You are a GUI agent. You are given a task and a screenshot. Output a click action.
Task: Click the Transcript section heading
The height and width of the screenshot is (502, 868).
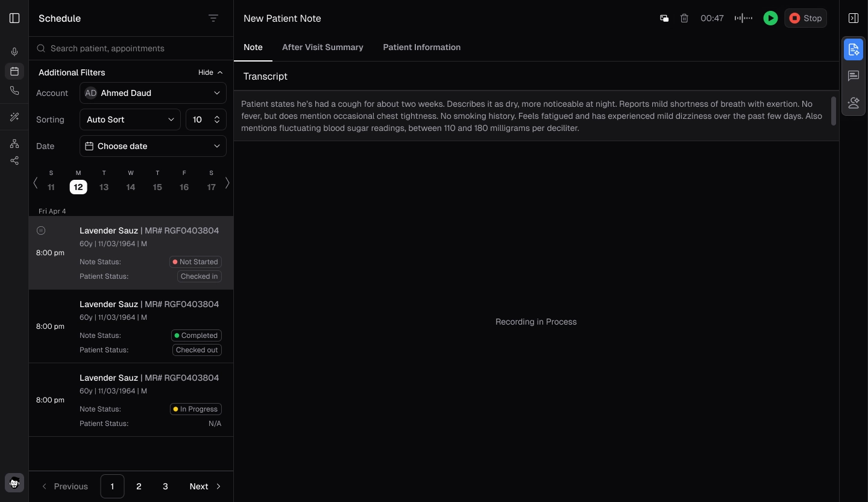[x=265, y=77]
